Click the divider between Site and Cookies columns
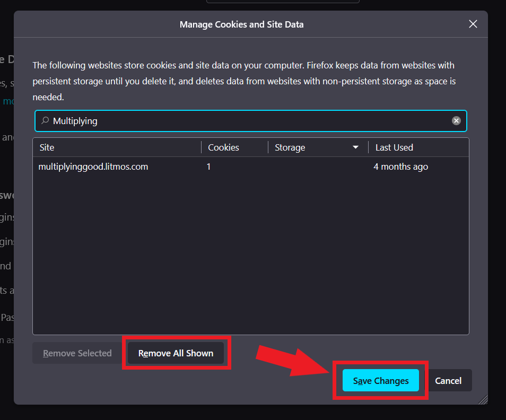 point(202,147)
